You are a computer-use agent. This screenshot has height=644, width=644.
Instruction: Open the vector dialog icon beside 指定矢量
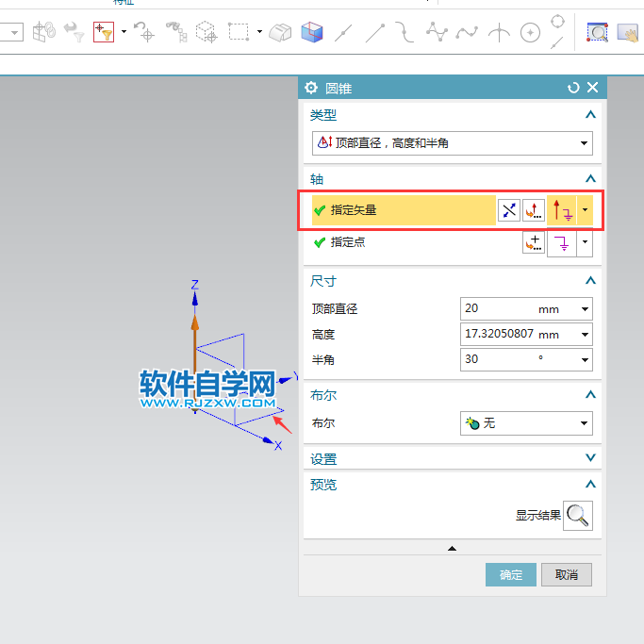(534, 210)
